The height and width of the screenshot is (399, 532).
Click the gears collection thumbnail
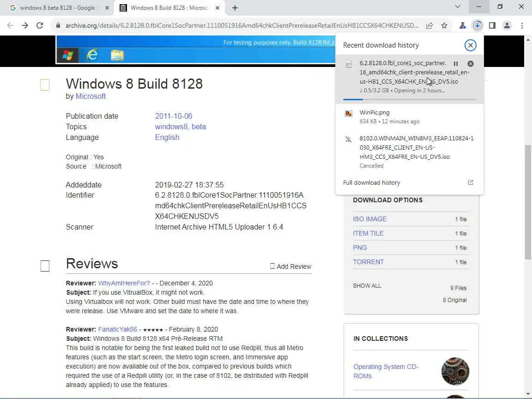tap(455, 371)
